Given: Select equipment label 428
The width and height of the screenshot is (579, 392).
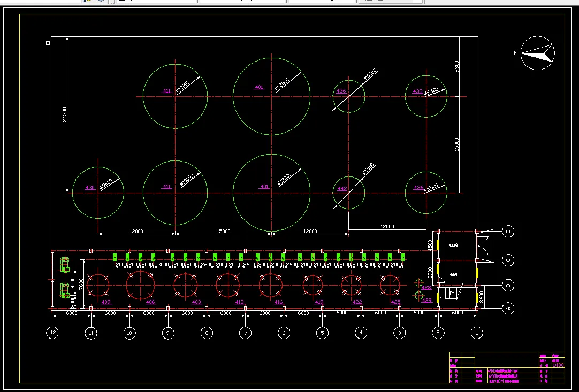Looking at the screenshot, I should click(x=426, y=288).
